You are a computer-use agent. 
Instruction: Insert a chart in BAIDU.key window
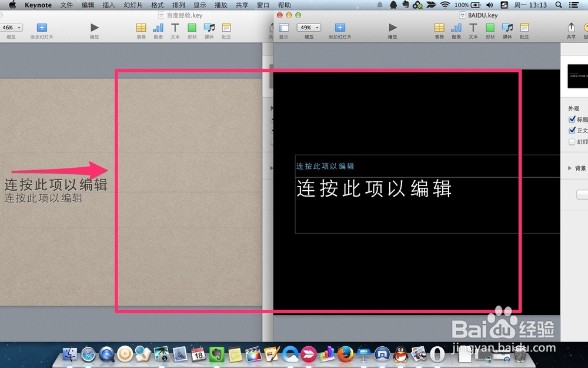[x=456, y=28]
